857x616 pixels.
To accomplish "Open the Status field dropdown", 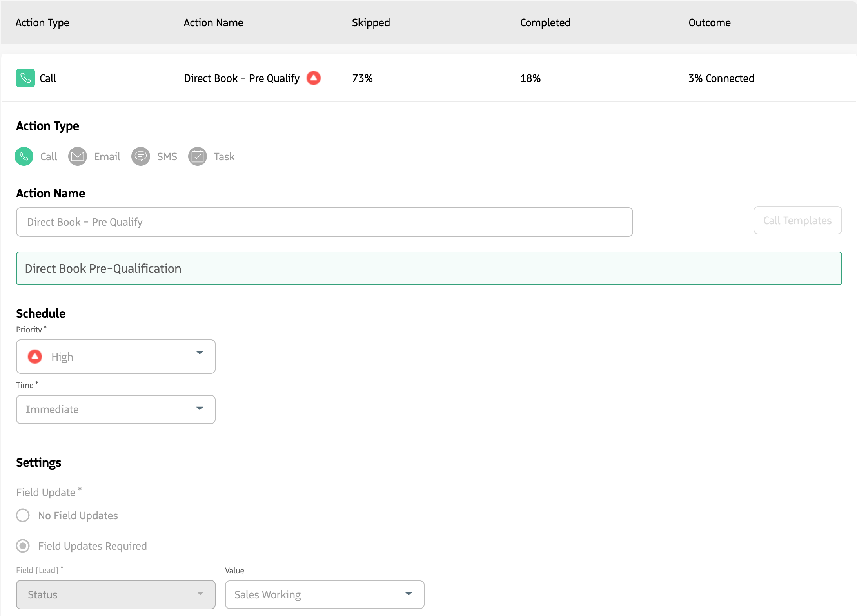I will coord(116,594).
